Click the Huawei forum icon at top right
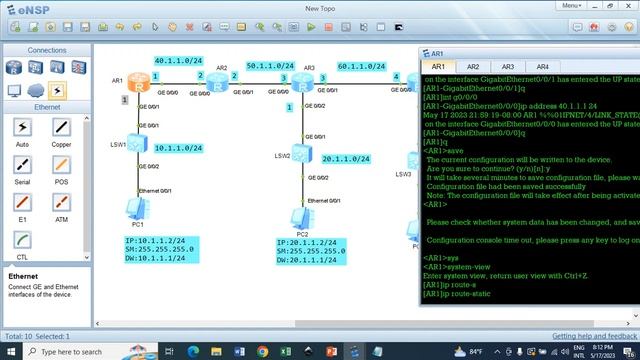Image resolution: width=640 pixels, height=360 pixels. 594,27
